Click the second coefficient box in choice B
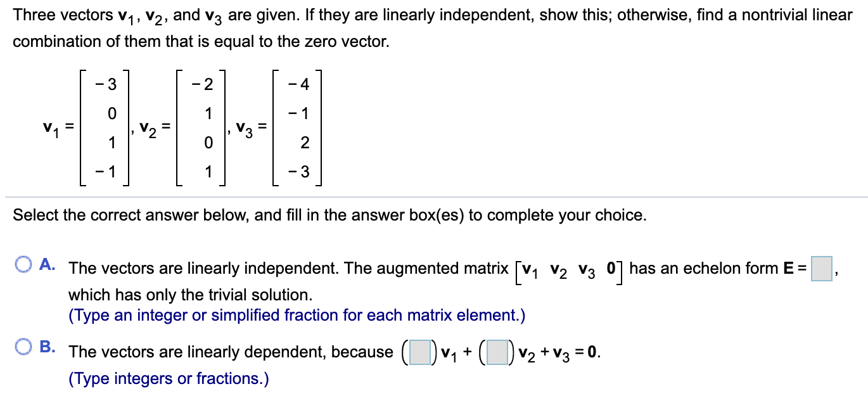This screenshot has width=868, height=403. pyautogui.click(x=498, y=352)
